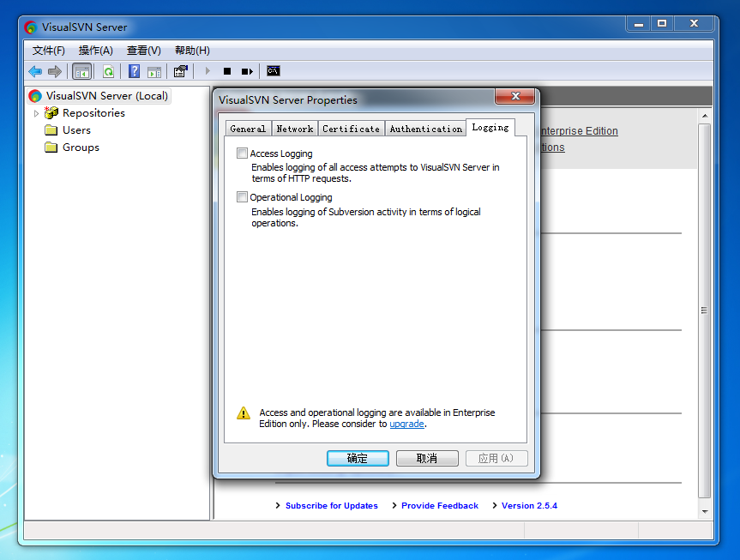Click the Access Logging description text
The image size is (740, 560).
pyautogui.click(x=376, y=173)
